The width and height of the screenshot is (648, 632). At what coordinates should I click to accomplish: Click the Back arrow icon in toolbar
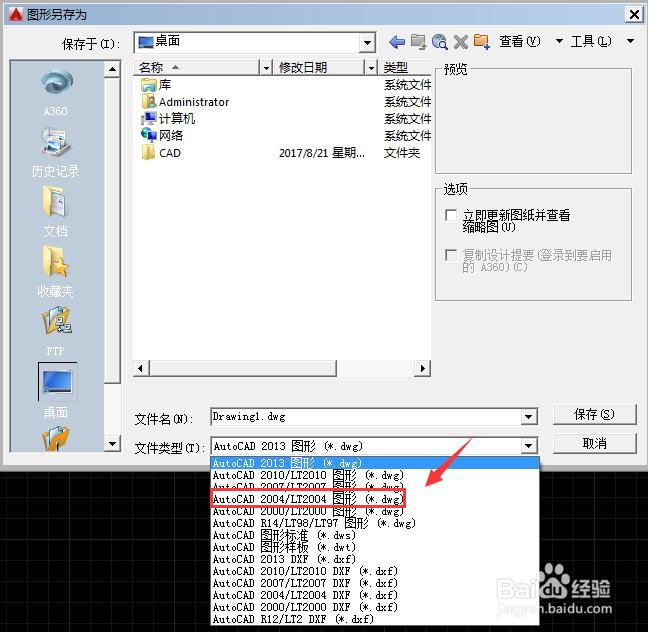397,42
